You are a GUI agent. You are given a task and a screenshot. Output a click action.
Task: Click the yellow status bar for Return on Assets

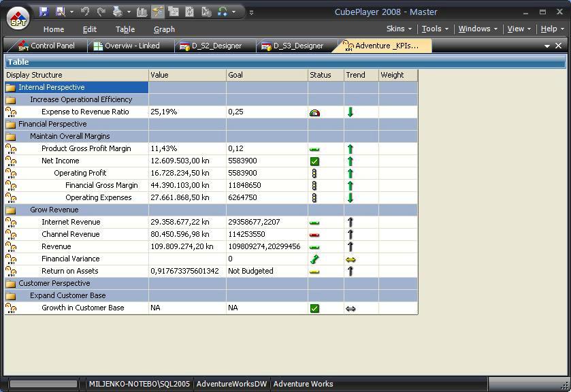click(314, 272)
